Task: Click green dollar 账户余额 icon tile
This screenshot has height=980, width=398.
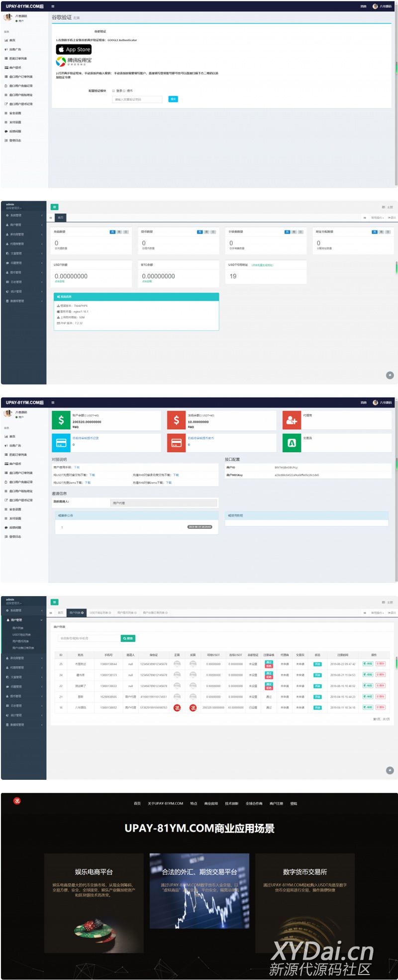Action: coord(61,420)
